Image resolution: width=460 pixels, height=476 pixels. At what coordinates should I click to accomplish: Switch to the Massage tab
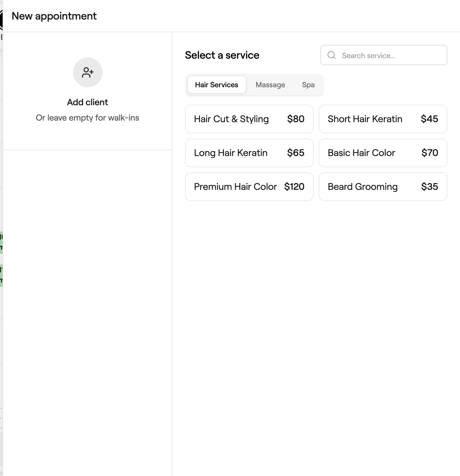[x=270, y=85]
